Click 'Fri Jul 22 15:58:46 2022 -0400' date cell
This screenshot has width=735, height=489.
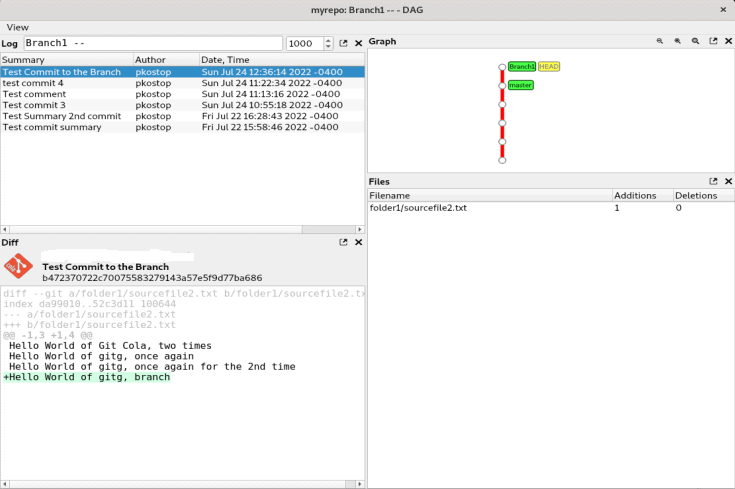pos(270,127)
